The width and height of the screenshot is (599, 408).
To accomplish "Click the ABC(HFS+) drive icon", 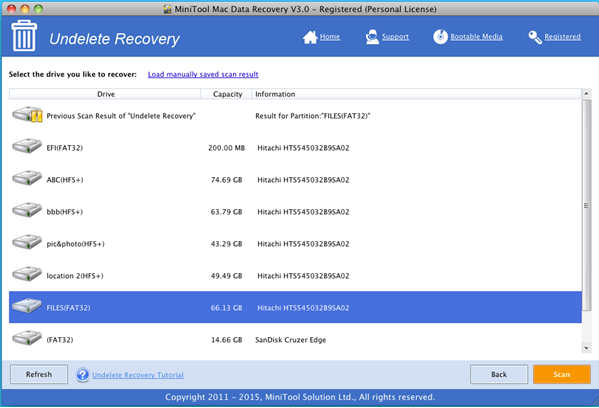I will point(27,178).
